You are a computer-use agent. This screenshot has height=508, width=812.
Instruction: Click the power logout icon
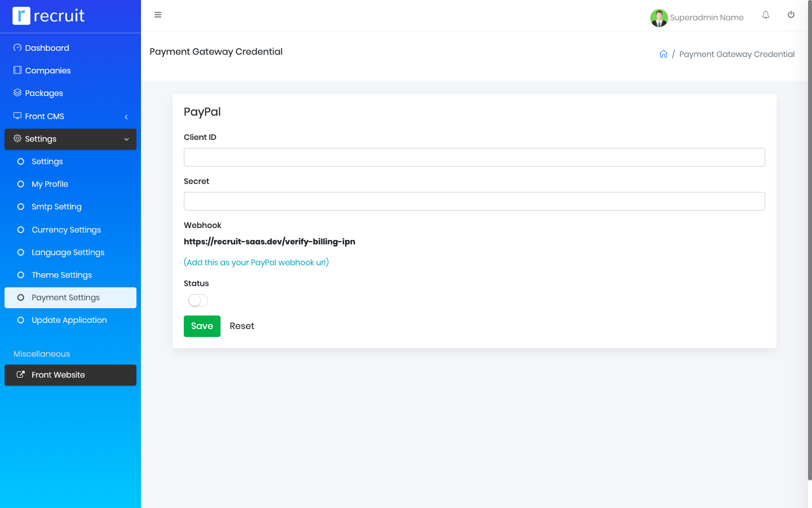791,15
